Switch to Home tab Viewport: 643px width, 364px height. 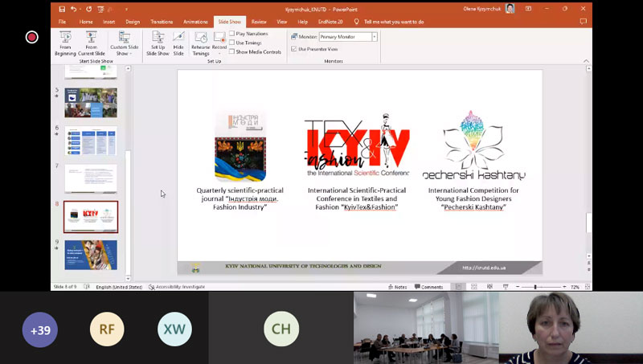(86, 22)
